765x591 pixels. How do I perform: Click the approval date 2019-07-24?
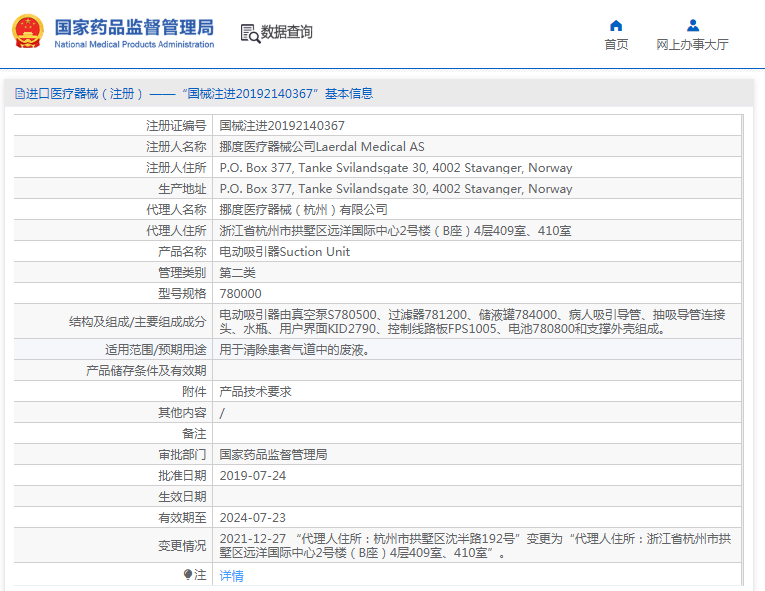(252, 476)
